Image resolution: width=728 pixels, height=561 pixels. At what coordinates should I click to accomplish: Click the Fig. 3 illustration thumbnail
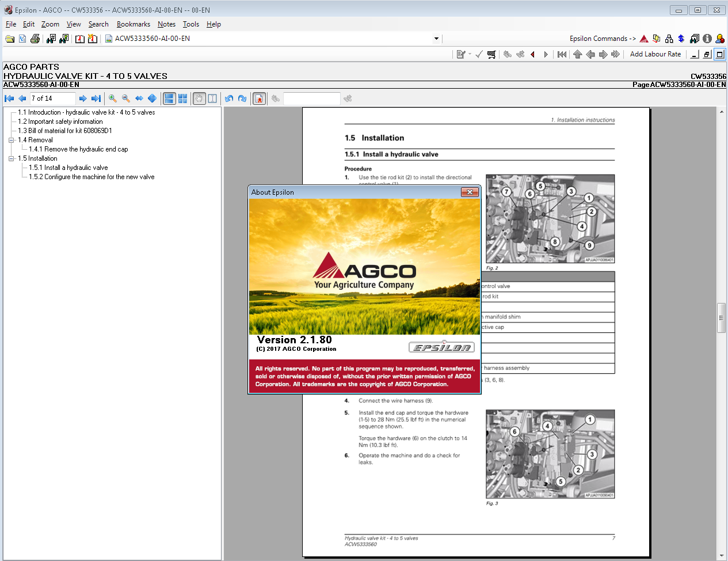point(550,454)
